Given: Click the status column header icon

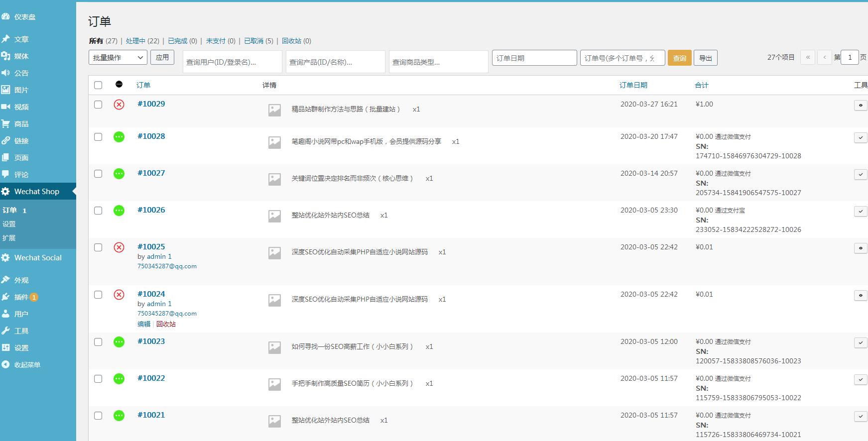Looking at the screenshot, I should 119,85.
